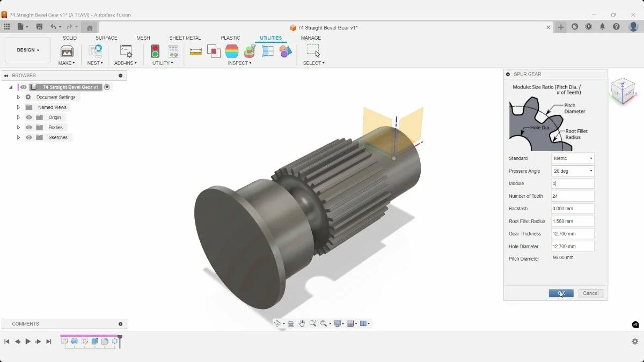
Task: Click the Save icon in the toolbar
Action: coord(39,27)
